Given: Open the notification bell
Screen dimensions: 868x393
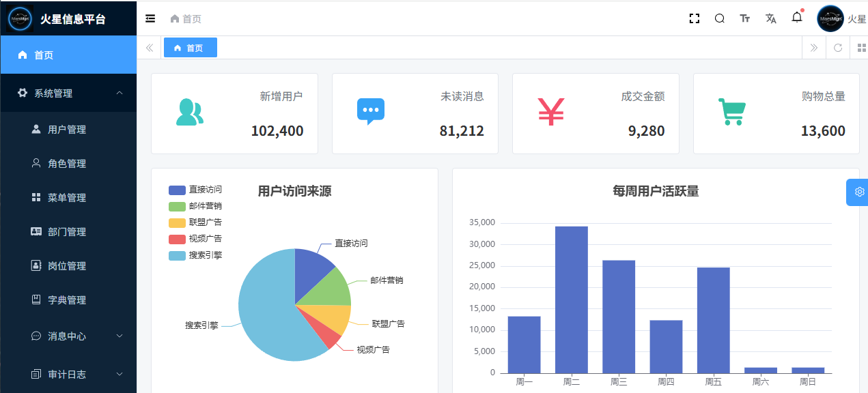Looking at the screenshot, I should coord(797,17).
